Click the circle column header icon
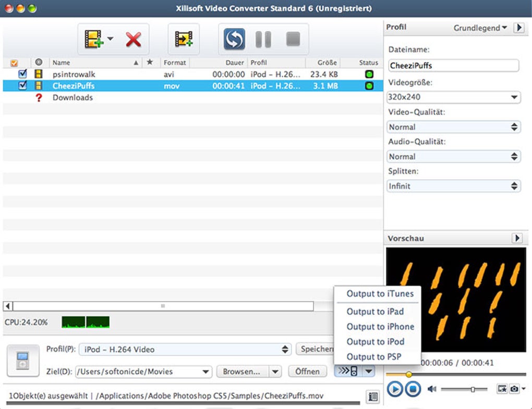Image resolution: width=532 pixels, height=409 pixels. (39, 62)
